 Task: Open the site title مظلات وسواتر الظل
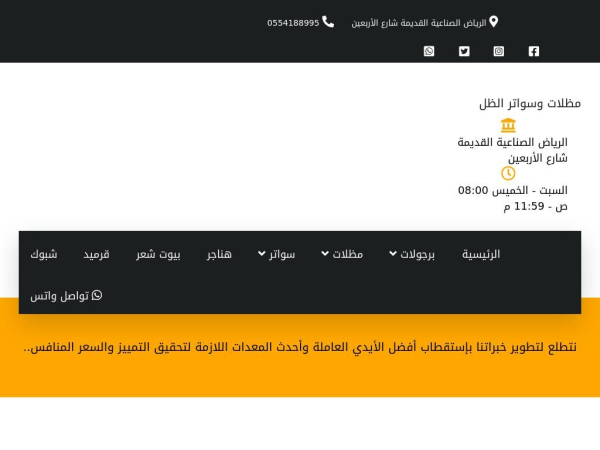tap(530, 103)
